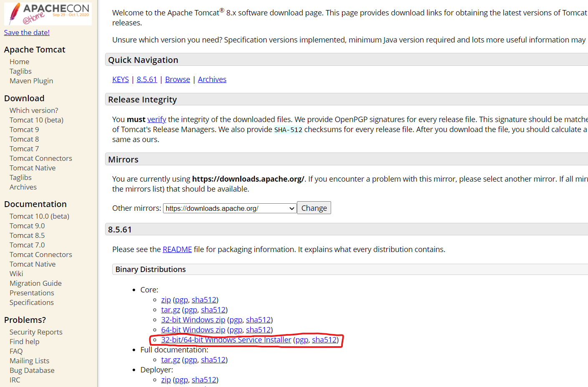Viewport: 588px width, 387px height.
Task: Open pgp for Full documentation tar.gz
Action: (191, 360)
